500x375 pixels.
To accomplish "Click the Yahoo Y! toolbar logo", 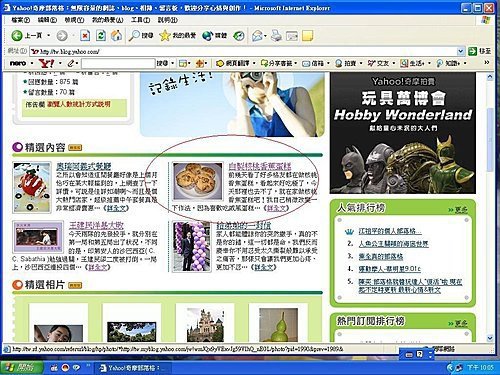I will coord(47,63).
